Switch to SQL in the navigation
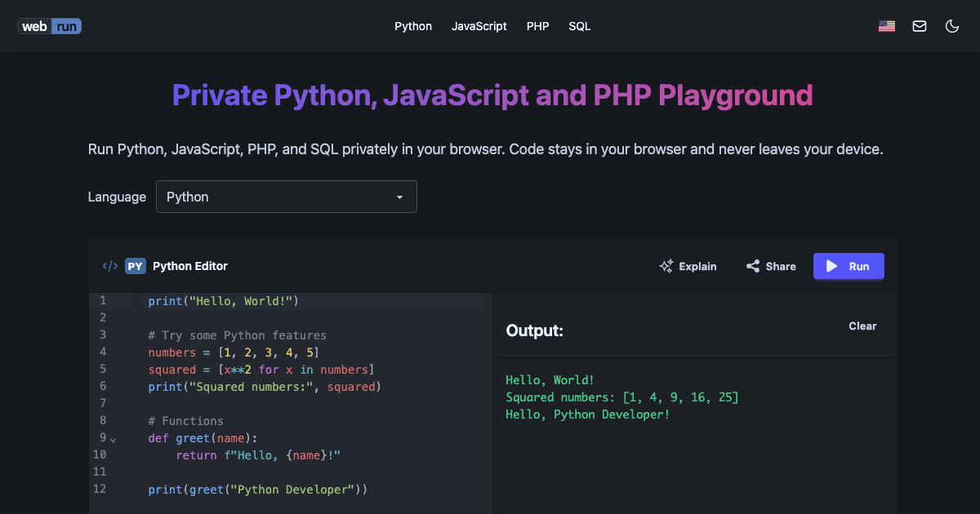This screenshot has width=980, height=514. (x=580, y=26)
